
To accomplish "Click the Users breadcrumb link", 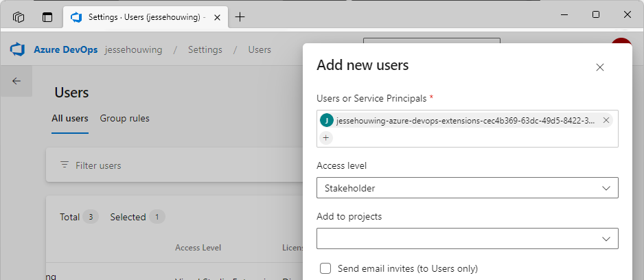I will [x=260, y=49].
